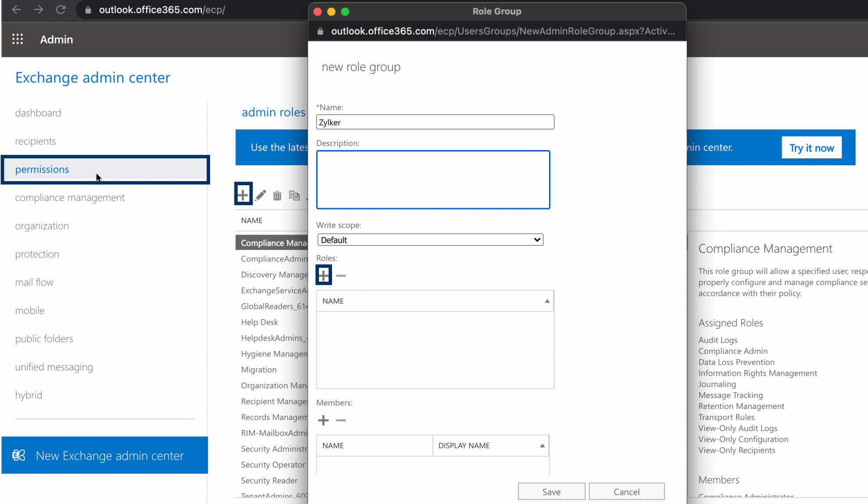Viewport: 868px width, 504px height.
Task: Click the add member plus icon in Members
Action: coord(323,419)
